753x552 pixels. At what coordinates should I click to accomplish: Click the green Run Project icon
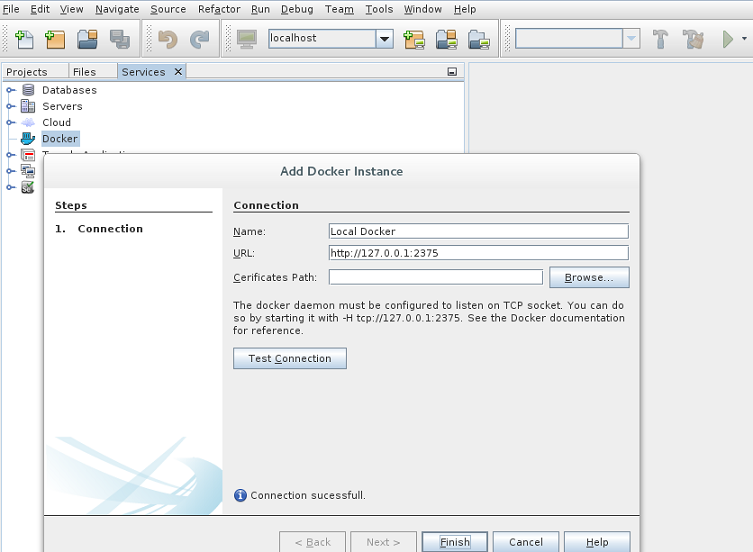click(728, 39)
